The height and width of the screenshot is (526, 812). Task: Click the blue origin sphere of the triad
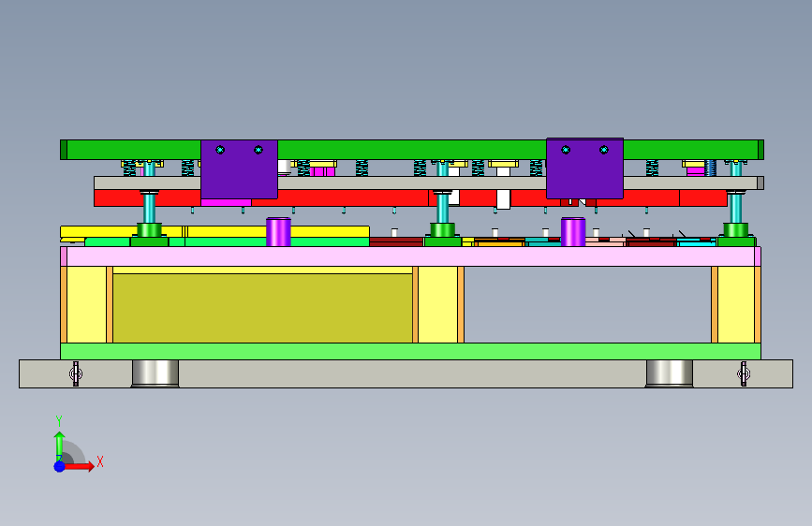[59, 466]
